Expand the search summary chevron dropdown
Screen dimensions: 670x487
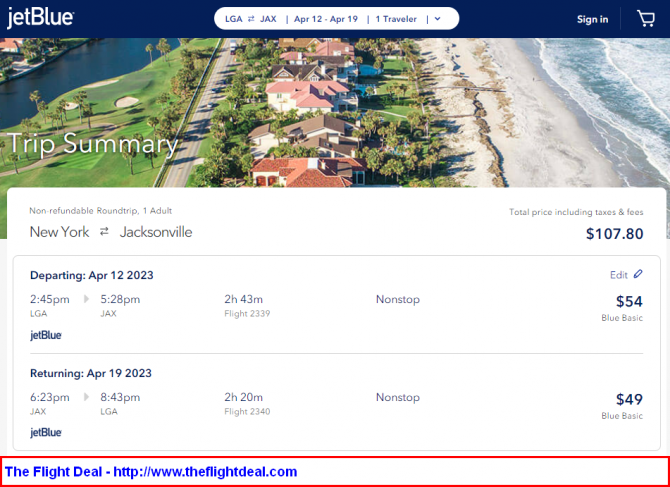(437, 19)
